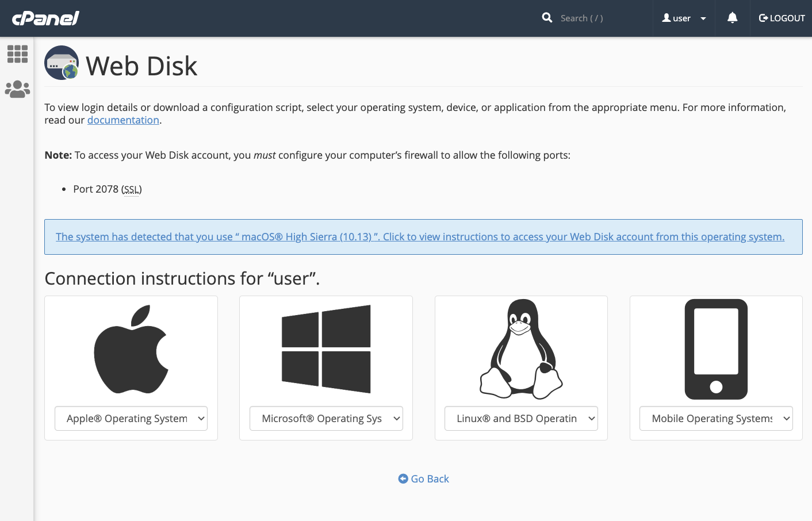Image resolution: width=812 pixels, height=521 pixels.
Task: Click the Windows logo icon
Action: click(326, 349)
